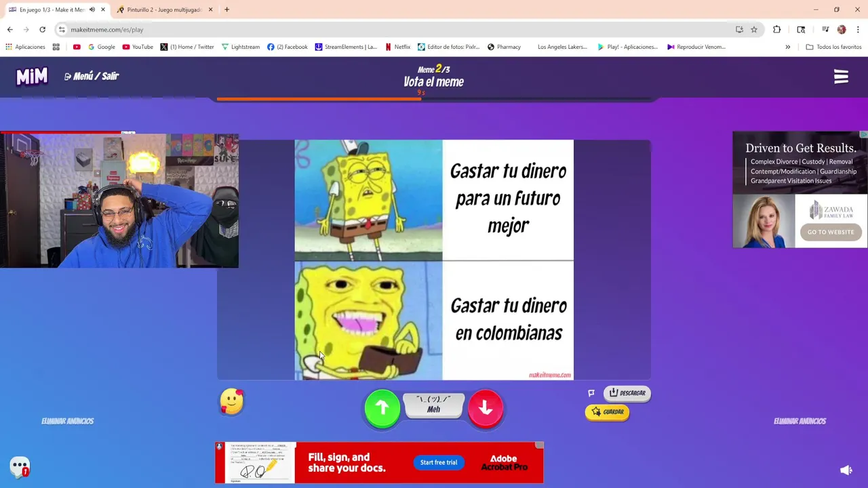Screen dimensions: 868x488
Task: Open Chrome profile avatar
Action: pyautogui.click(x=842, y=30)
